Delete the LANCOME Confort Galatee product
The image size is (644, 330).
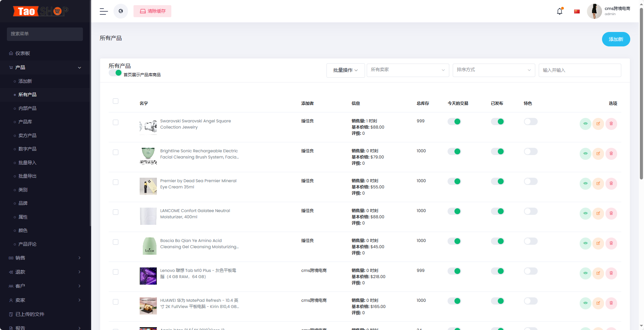coord(611,213)
